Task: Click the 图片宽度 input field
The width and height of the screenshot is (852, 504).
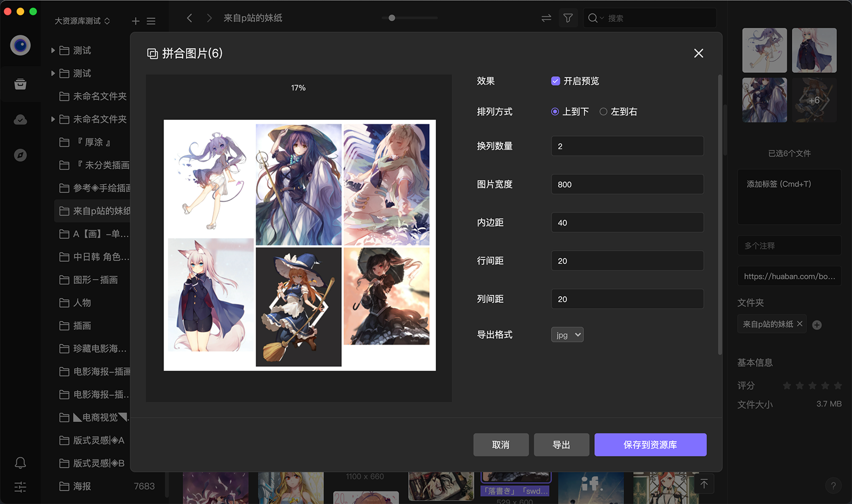Action: (627, 184)
